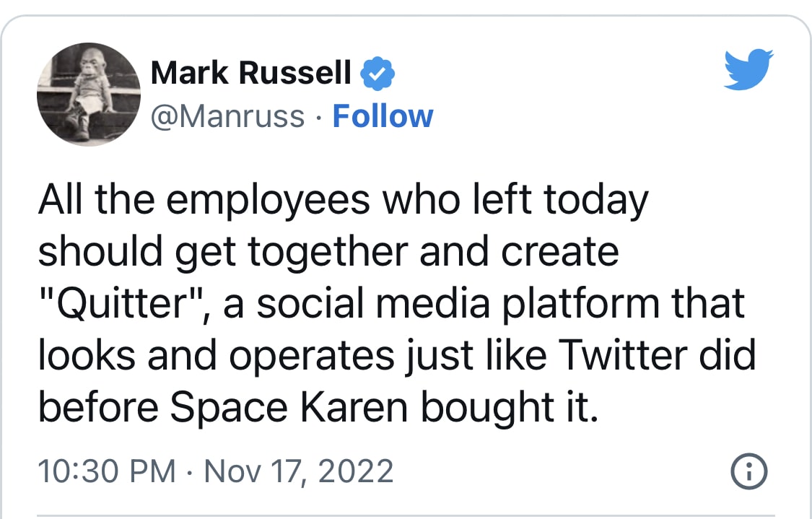Click the 10:30 PM timestamp
The height and width of the screenshot is (519, 812).
click(106, 472)
